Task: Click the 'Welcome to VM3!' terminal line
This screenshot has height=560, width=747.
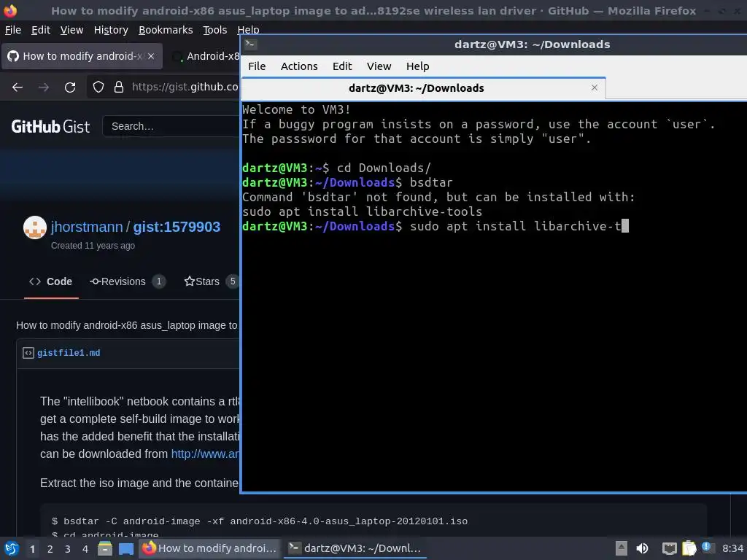Action: [x=296, y=109]
